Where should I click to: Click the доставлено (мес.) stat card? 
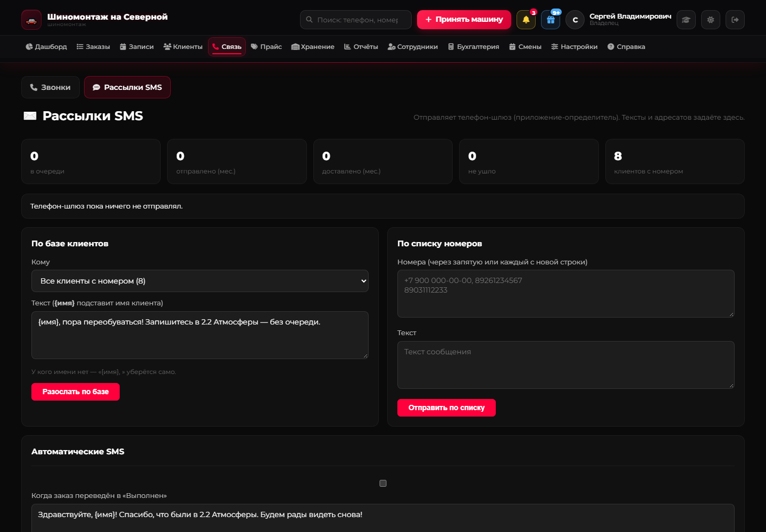383,162
